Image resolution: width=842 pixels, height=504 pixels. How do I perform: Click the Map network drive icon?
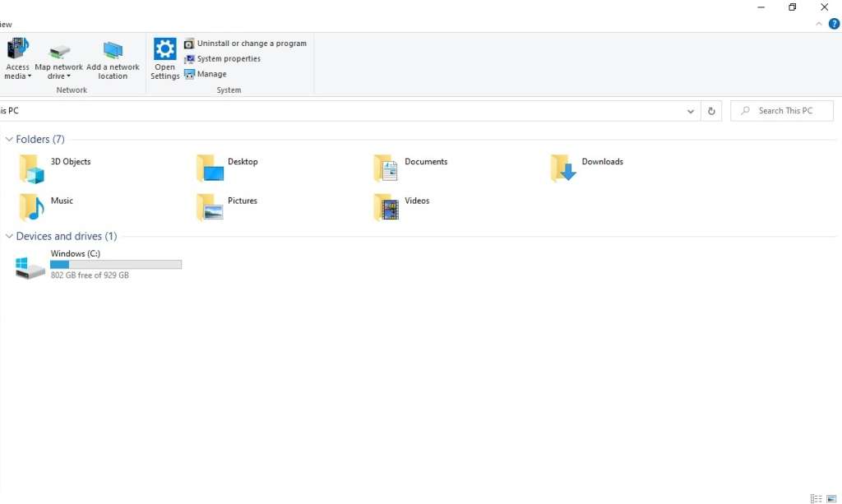coord(59,51)
